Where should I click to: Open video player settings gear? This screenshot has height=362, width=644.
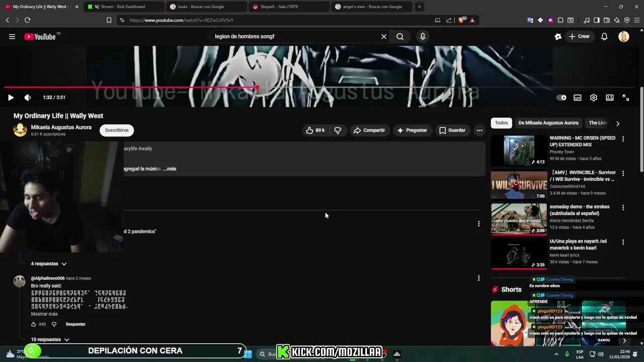click(x=594, y=98)
